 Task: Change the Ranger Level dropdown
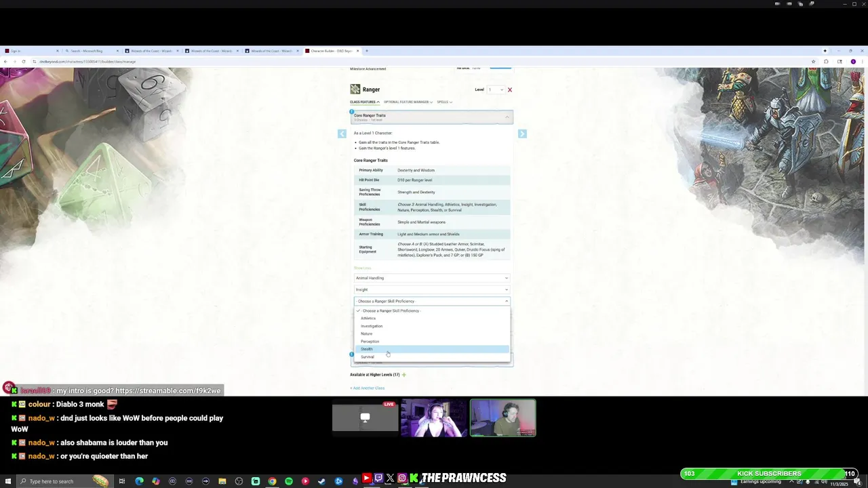coord(496,89)
